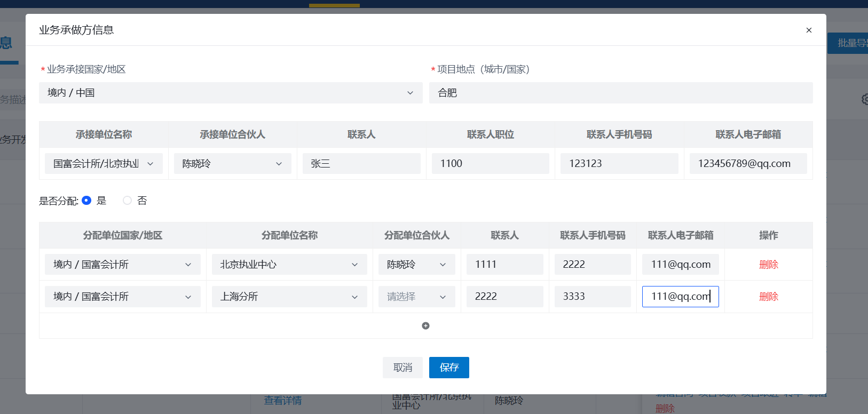Open 分配单位国家/地区 dropdown in 上海分所 row

pos(123,297)
